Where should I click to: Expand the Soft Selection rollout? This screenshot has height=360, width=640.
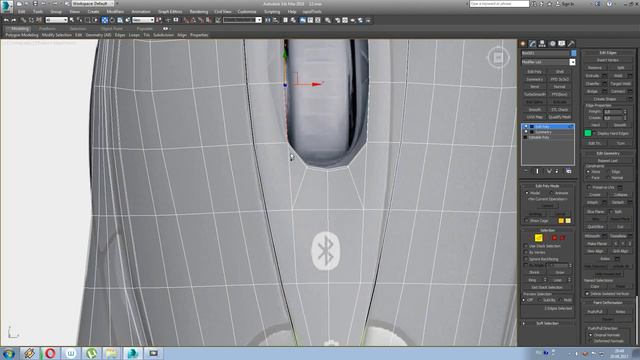[x=547, y=323]
